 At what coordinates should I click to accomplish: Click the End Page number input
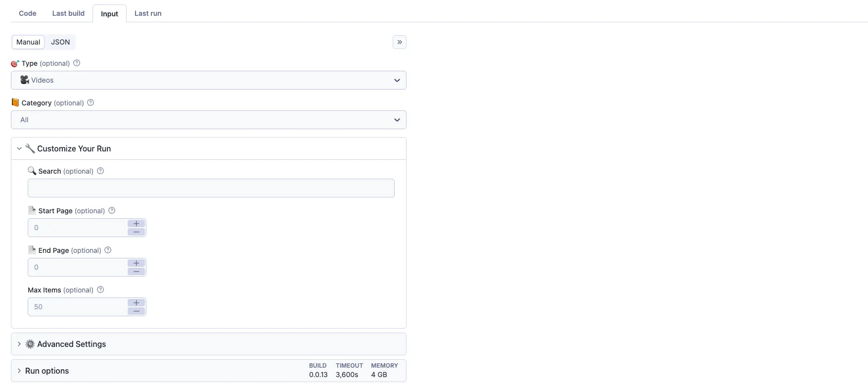[78, 267]
